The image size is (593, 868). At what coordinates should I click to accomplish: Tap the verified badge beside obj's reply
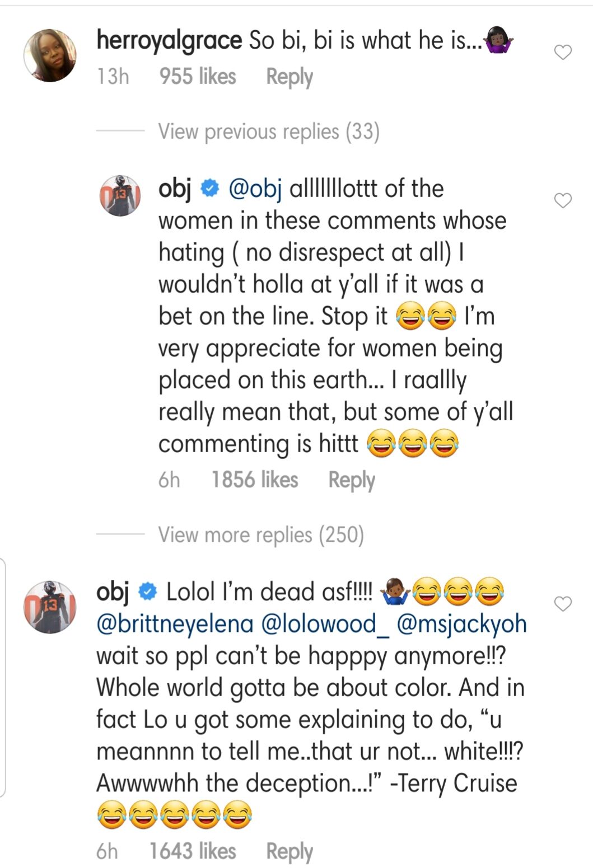(x=209, y=189)
